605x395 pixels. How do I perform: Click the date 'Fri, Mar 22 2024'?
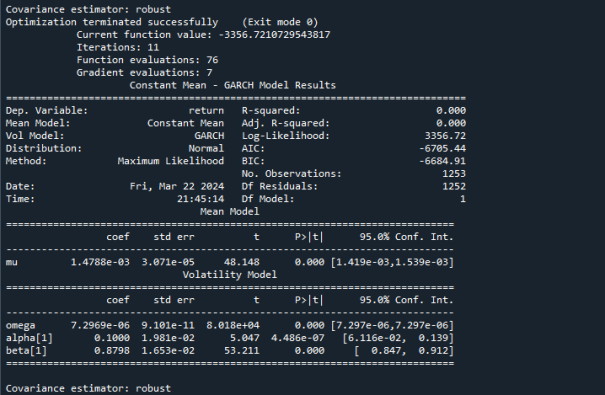[x=177, y=186]
